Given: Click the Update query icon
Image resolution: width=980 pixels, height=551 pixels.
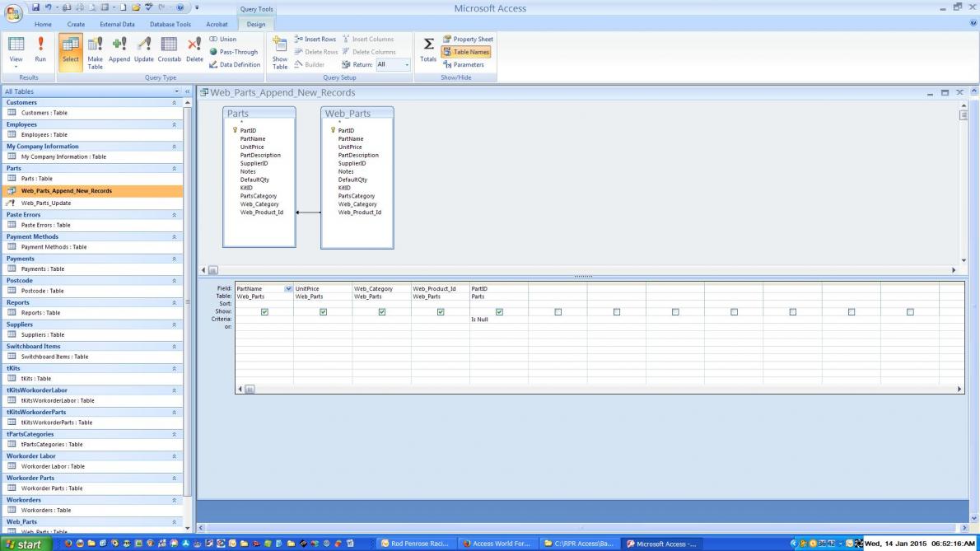Looking at the screenshot, I should (144, 49).
